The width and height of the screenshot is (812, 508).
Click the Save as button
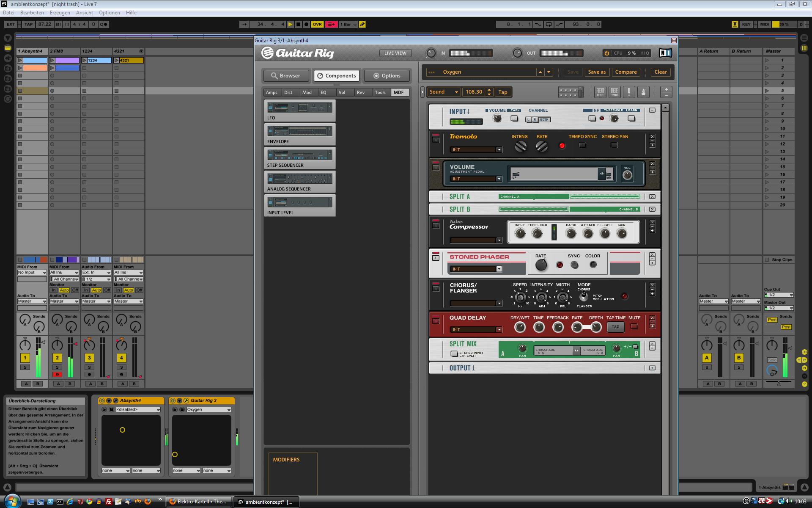click(597, 72)
